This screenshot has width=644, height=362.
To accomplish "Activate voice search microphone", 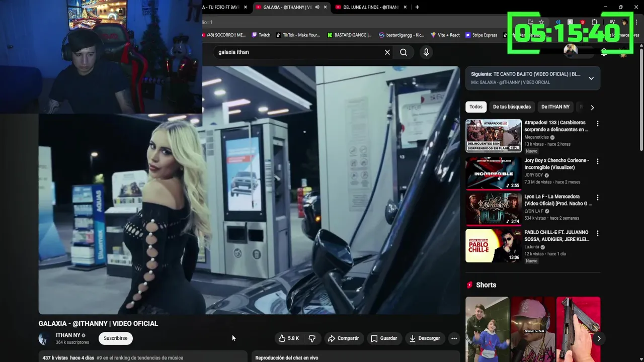I will pyautogui.click(x=426, y=52).
